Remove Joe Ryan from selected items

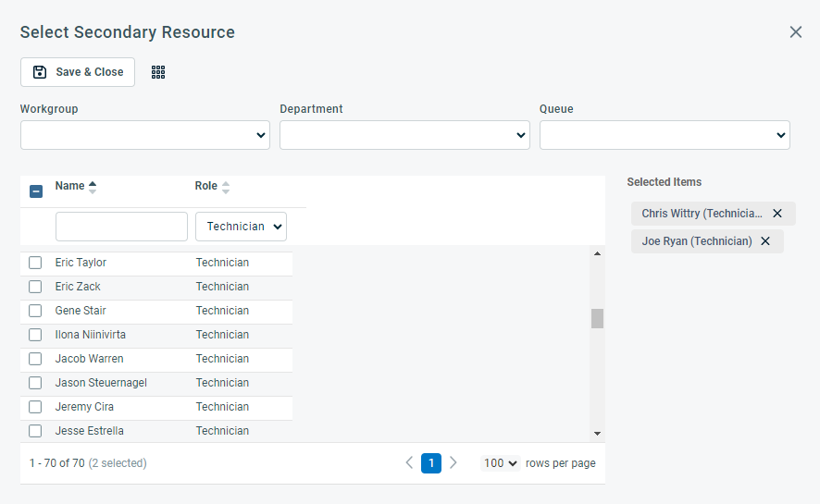(765, 241)
